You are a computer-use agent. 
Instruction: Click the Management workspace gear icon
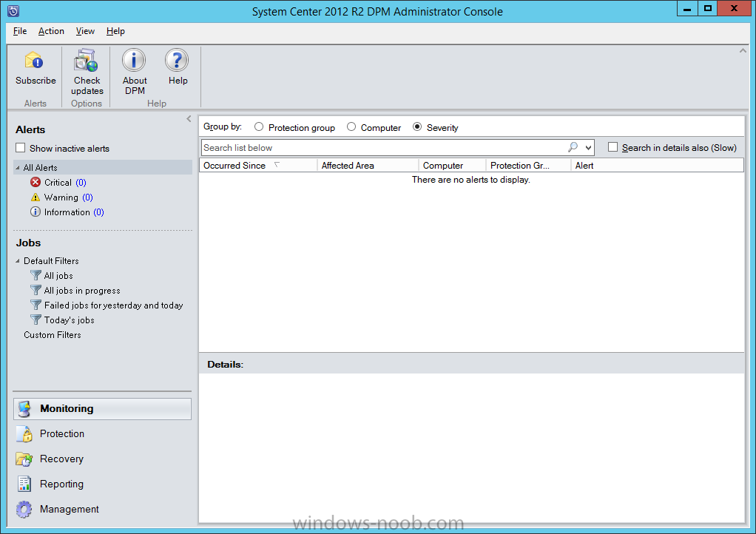pos(24,509)
